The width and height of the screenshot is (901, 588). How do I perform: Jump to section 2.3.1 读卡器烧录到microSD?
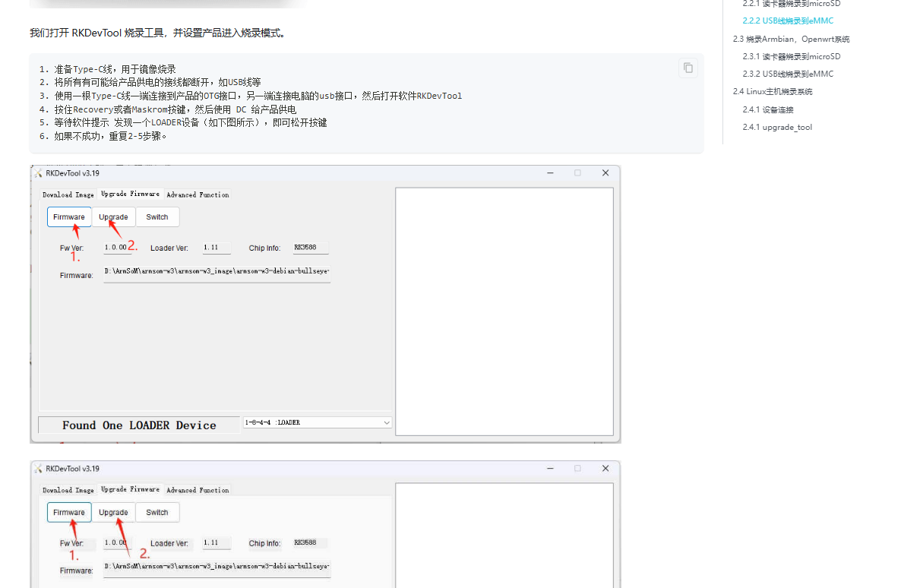point(791,56)
